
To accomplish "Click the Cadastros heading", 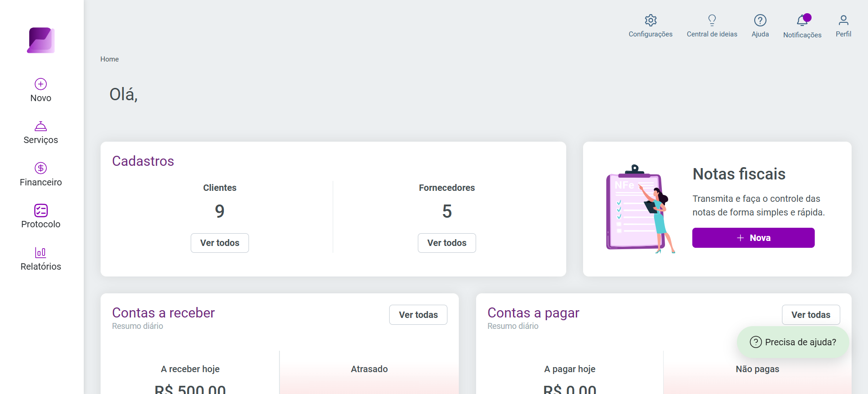I will click(x=143, y=161).
